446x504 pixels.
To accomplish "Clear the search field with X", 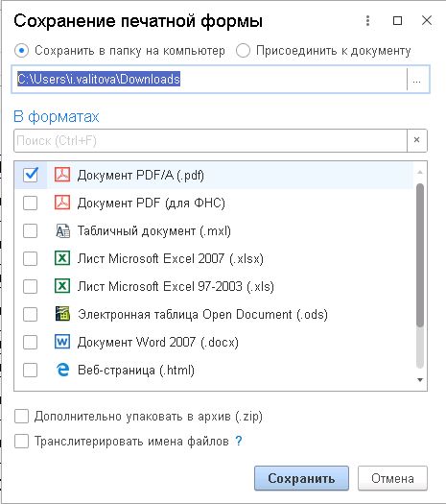I will 417,140.
